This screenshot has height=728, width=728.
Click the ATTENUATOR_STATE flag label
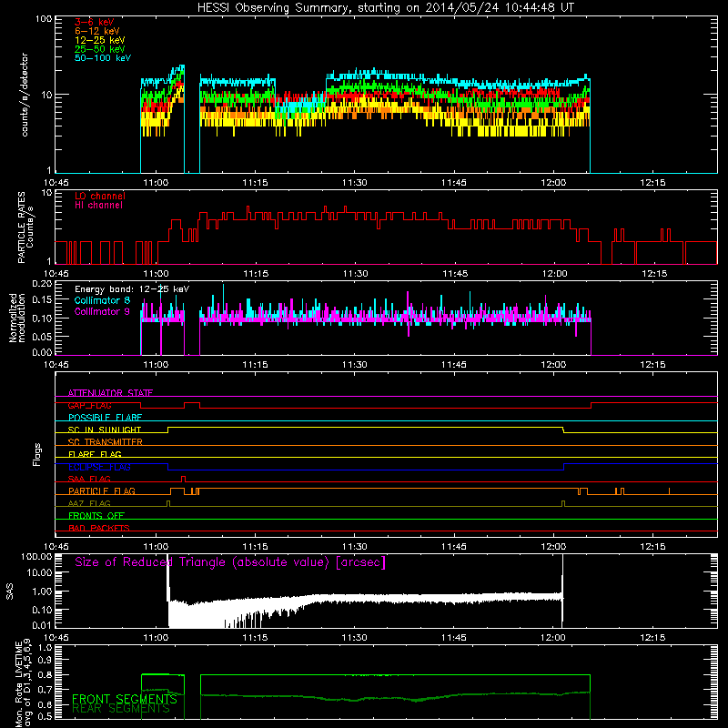click(110, 393)
